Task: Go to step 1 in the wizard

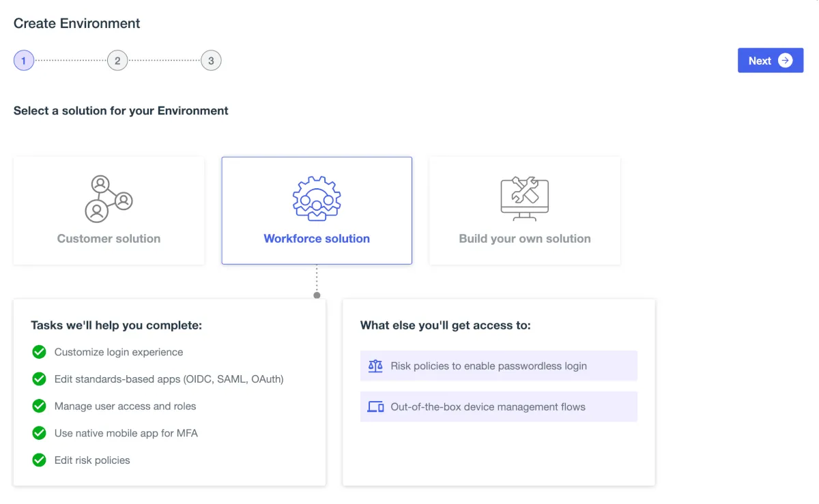Action: coord(24,61)
